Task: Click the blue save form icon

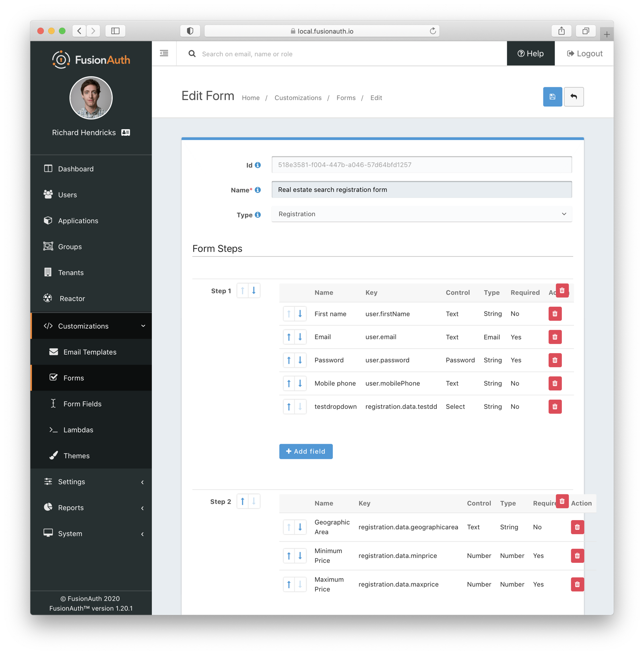Action: click(552, 97)
